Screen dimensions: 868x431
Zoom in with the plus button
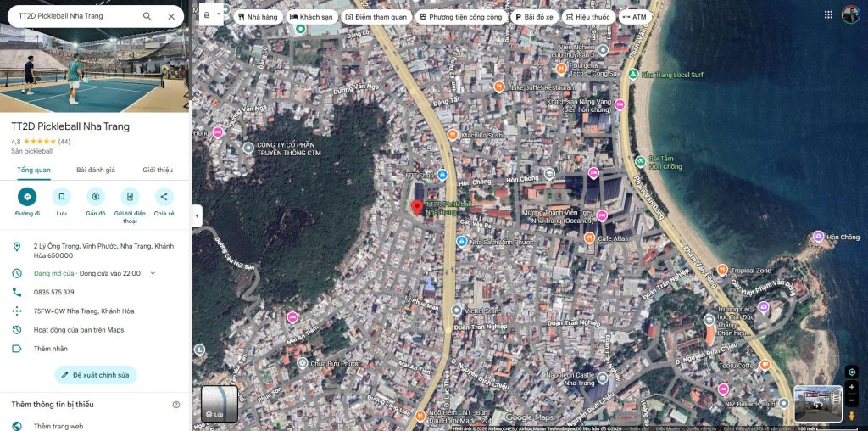click(852, 388)
